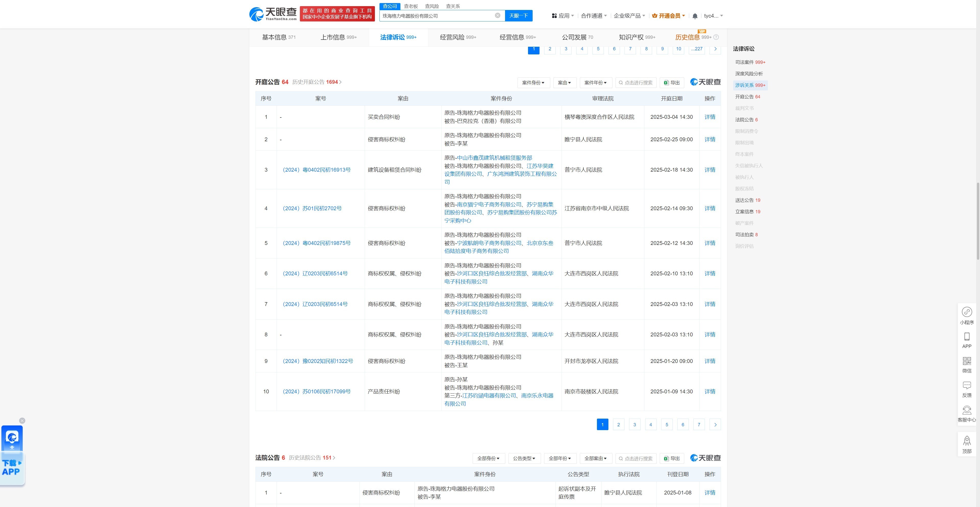The width and height of the screenshot is (980, 507).
Task: Clear the search box with the X icon
Action: coord(497,16)
